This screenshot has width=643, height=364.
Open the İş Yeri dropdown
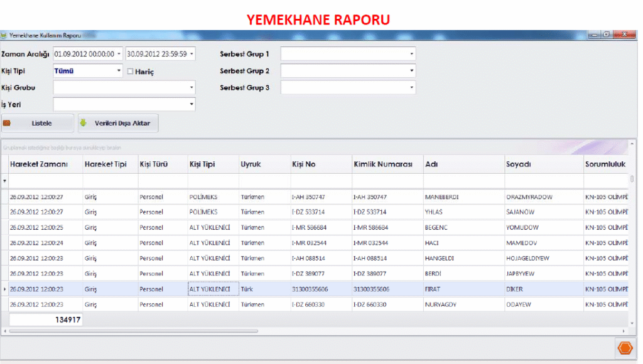point(191,104)
